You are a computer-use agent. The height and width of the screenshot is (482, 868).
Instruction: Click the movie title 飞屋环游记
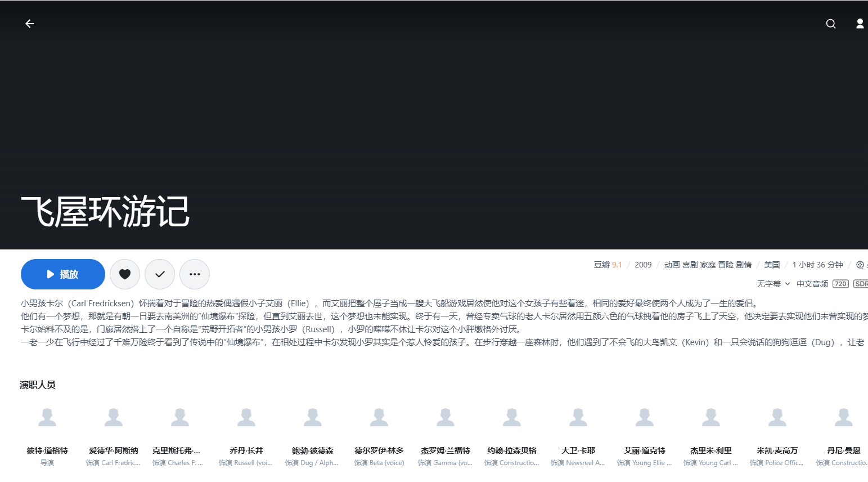(x=105, y=212)
